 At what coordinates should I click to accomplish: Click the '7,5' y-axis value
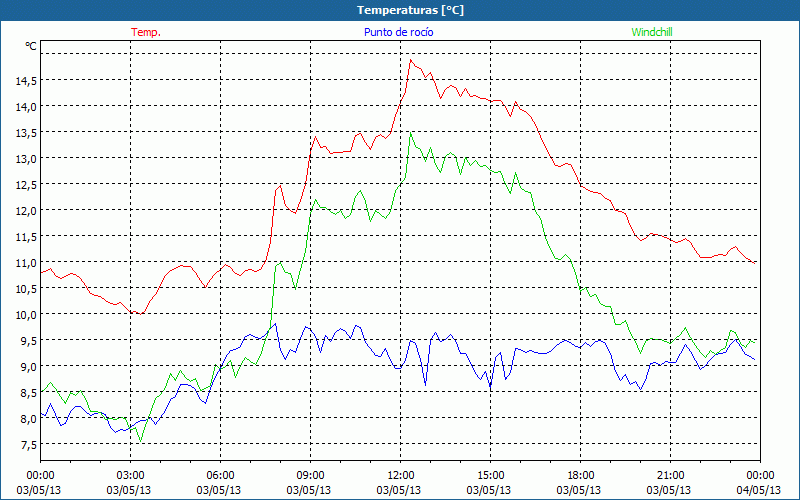[28, 444]
